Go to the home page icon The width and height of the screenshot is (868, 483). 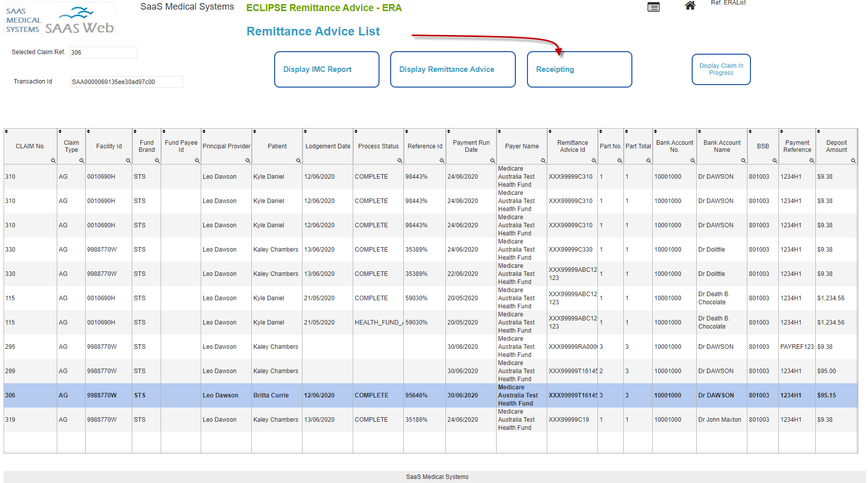click(x=690, y=6)
